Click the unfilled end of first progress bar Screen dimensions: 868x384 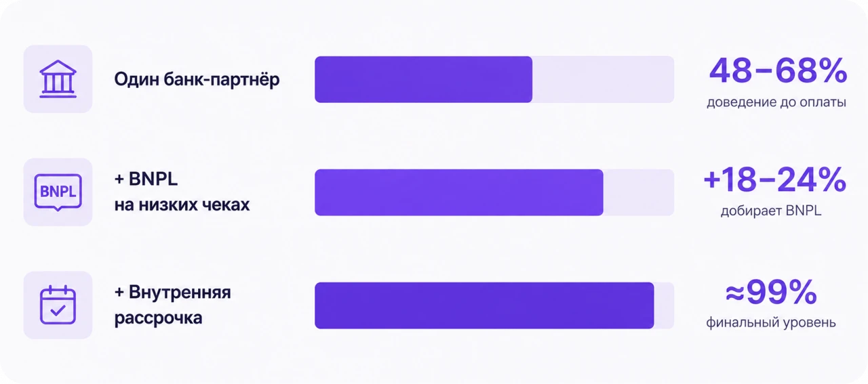click(x=604, y=79)
